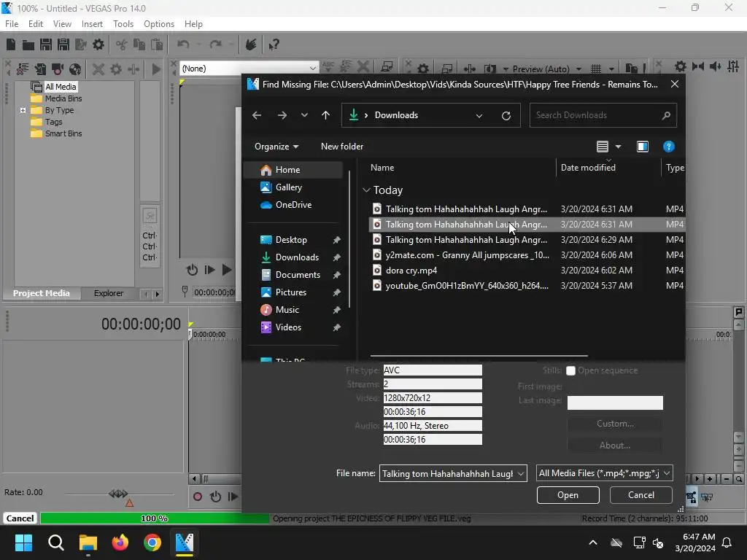Click the Cut scissors icon
The height and width of the screenshot is (560, 747).
[x=122, y=44]
